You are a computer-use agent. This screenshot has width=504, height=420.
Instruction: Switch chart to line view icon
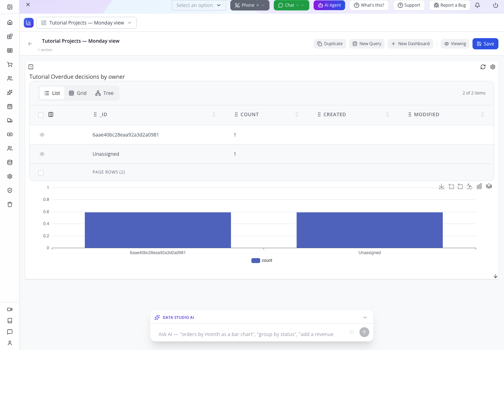tap(470, 187)
